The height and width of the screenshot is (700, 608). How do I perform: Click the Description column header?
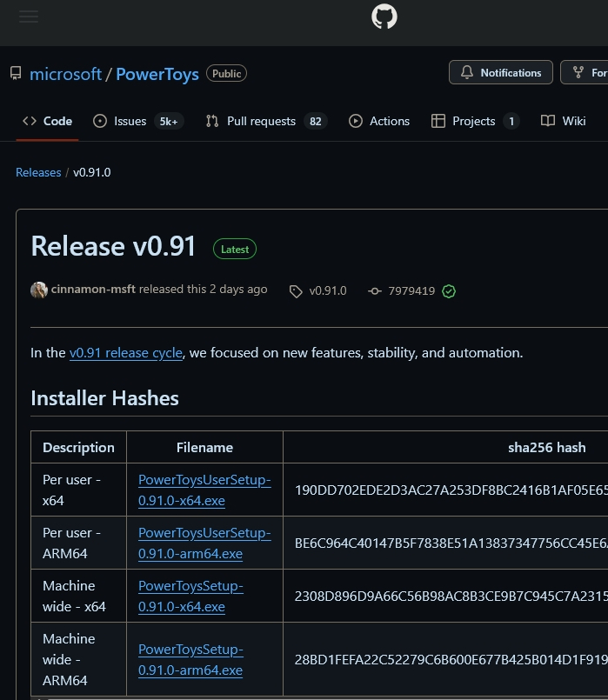click(x=78, y=447)
